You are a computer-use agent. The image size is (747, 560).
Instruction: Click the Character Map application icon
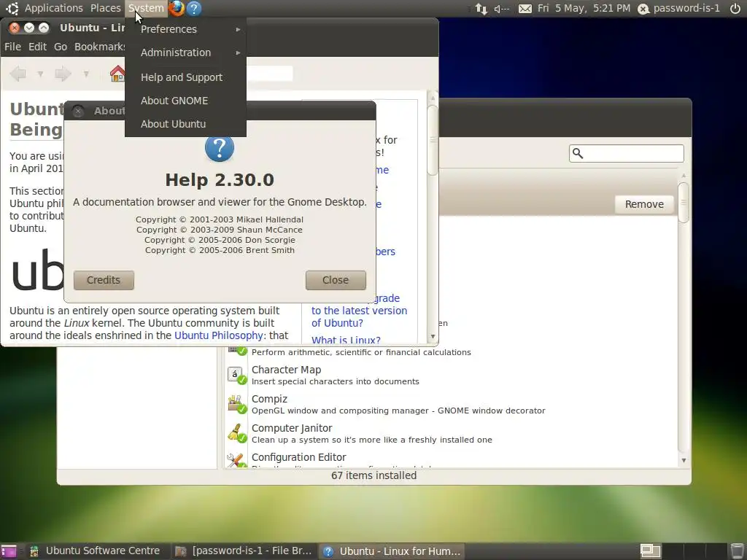237,376
